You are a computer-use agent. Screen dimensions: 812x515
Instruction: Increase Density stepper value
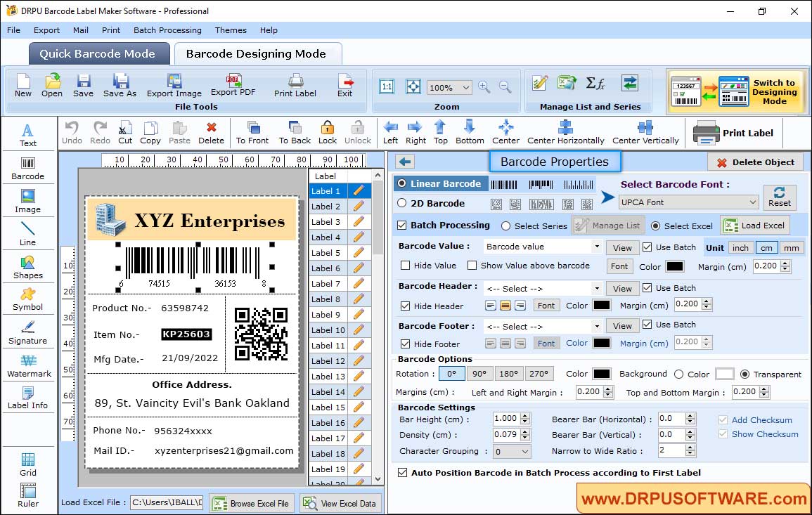526,432
